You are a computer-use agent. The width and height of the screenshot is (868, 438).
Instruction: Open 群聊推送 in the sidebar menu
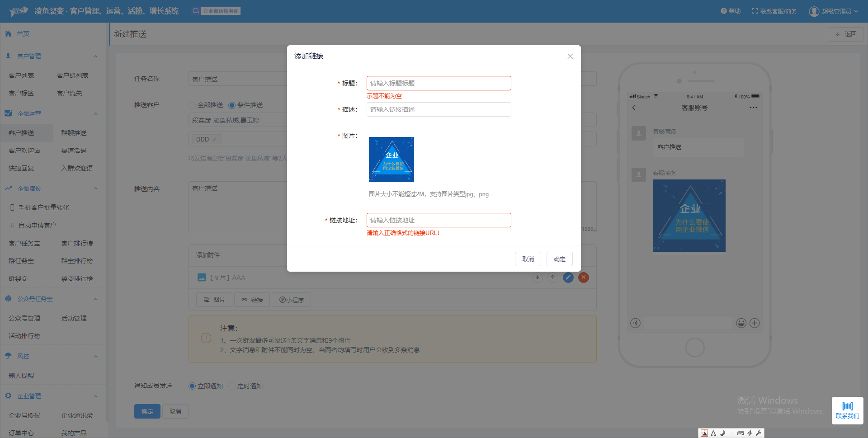click(x=74, y=133)
